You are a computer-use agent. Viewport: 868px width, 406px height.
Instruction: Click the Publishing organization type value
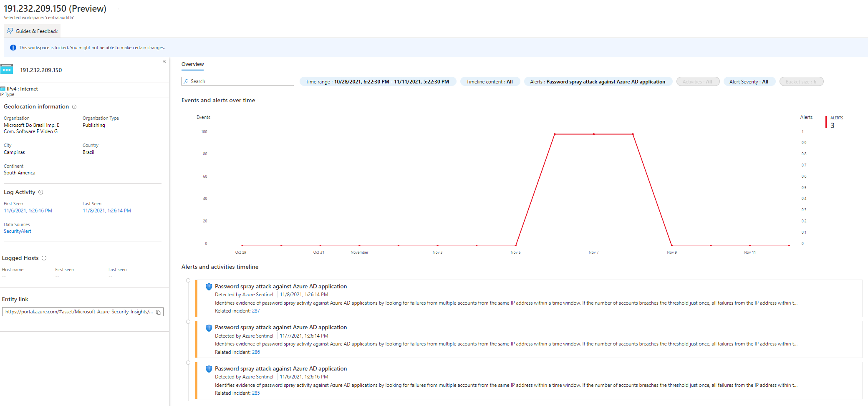coord(94,125)
